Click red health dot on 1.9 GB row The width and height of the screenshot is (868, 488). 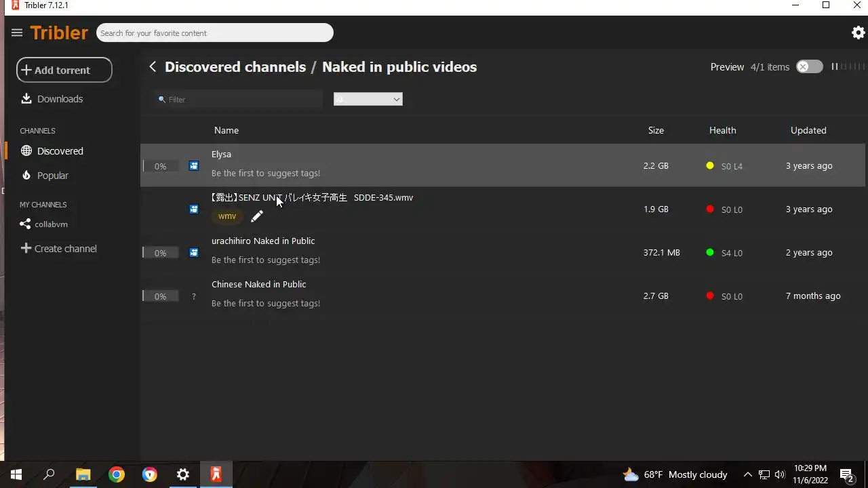click(710, 209)
